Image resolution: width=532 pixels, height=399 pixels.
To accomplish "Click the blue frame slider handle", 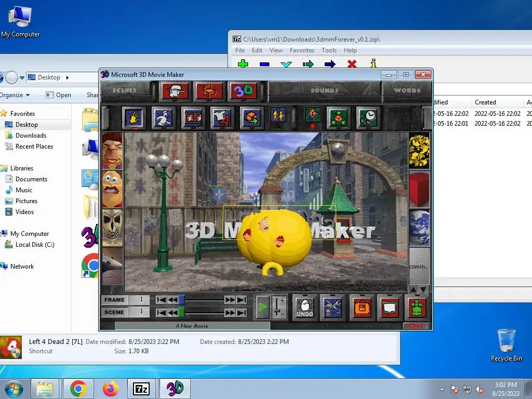I will (x=181, y=300).
